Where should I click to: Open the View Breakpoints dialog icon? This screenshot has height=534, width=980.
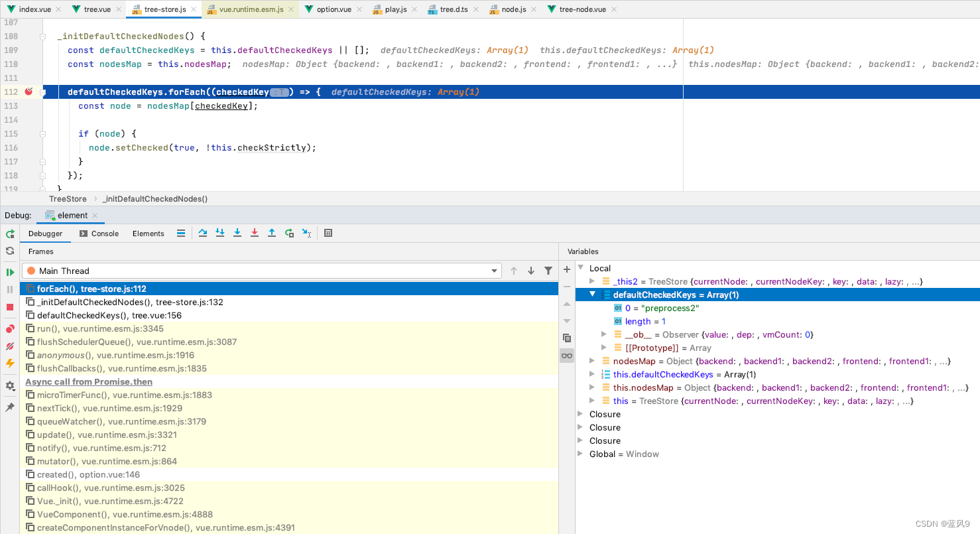(x=10, y=328)
